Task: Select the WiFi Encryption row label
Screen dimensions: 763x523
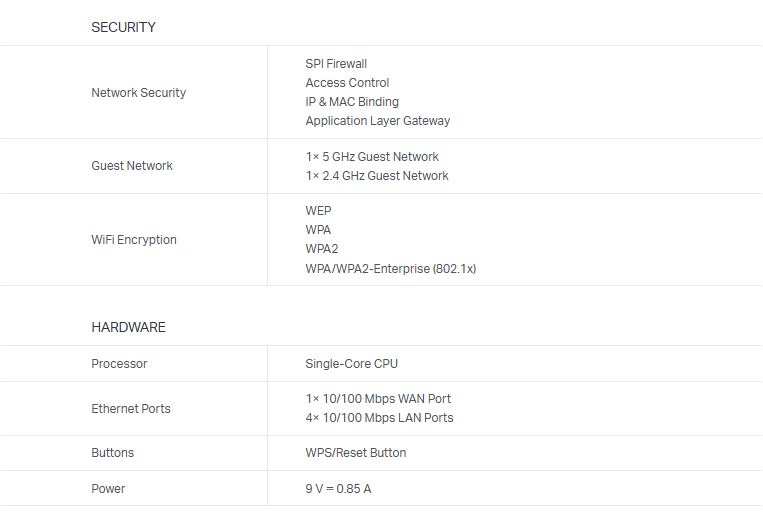Action: [134, 240]
